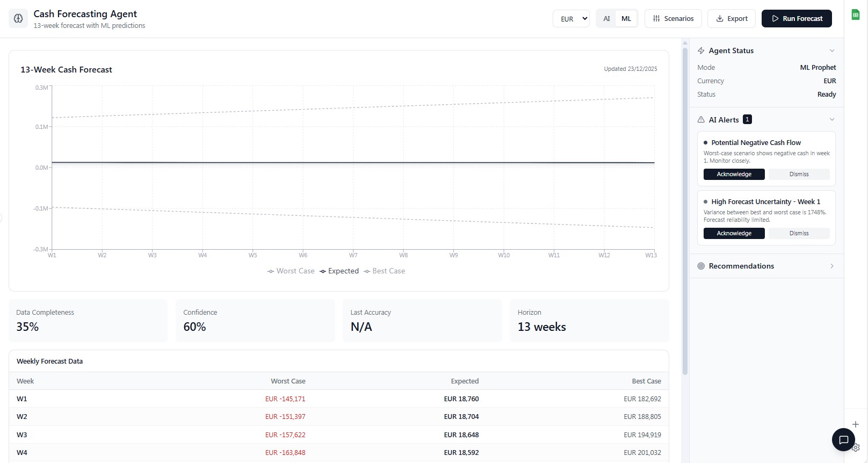The image size is (868, 463).
Task: Click the Export button
Action: coord(732,18)
